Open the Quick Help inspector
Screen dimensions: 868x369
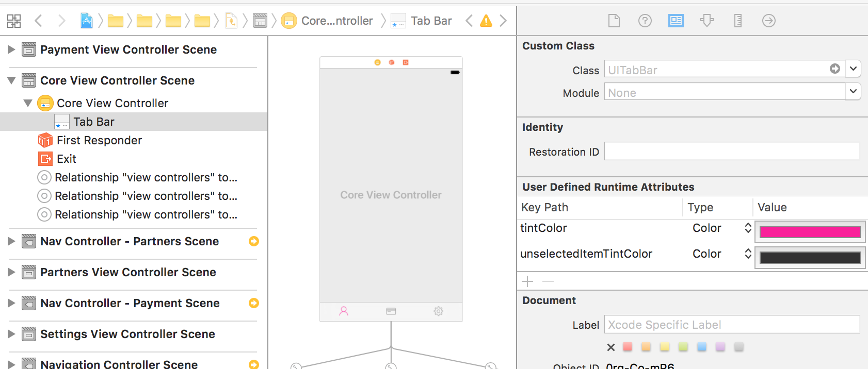[645, 21]
